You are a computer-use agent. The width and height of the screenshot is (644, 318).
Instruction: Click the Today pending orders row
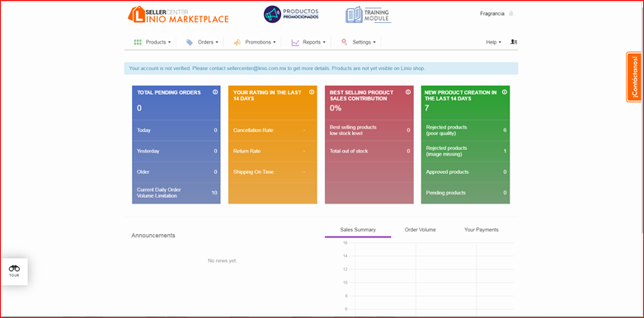176,130
